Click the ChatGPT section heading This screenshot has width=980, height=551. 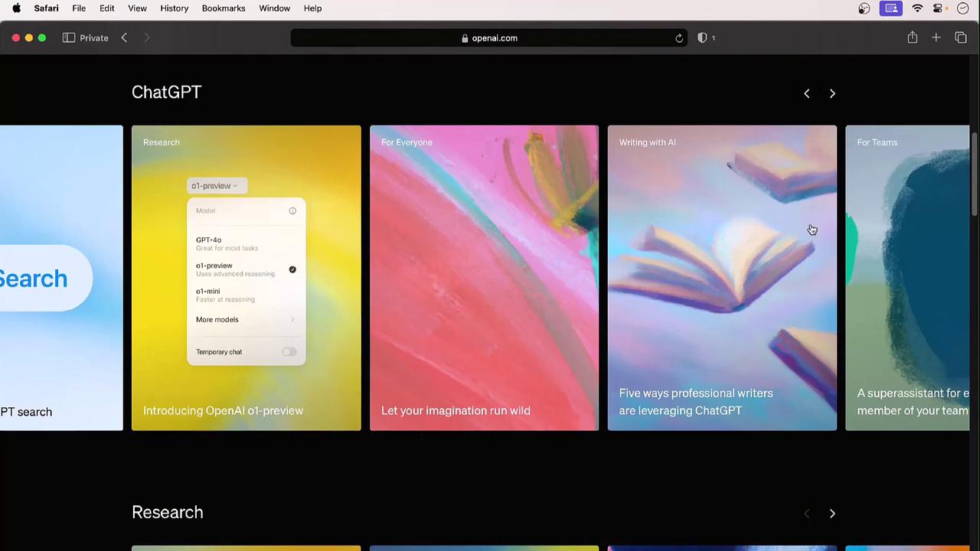[x=166, y=93]
